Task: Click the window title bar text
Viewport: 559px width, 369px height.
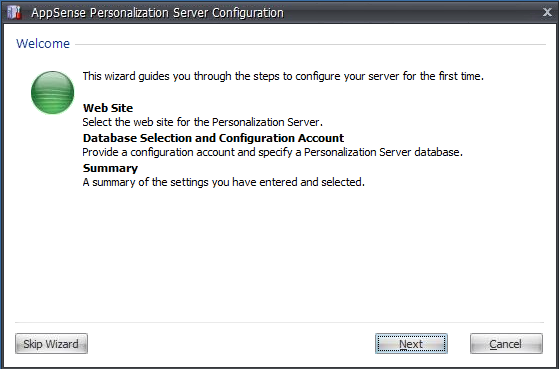Action: (x=157, y=13)
